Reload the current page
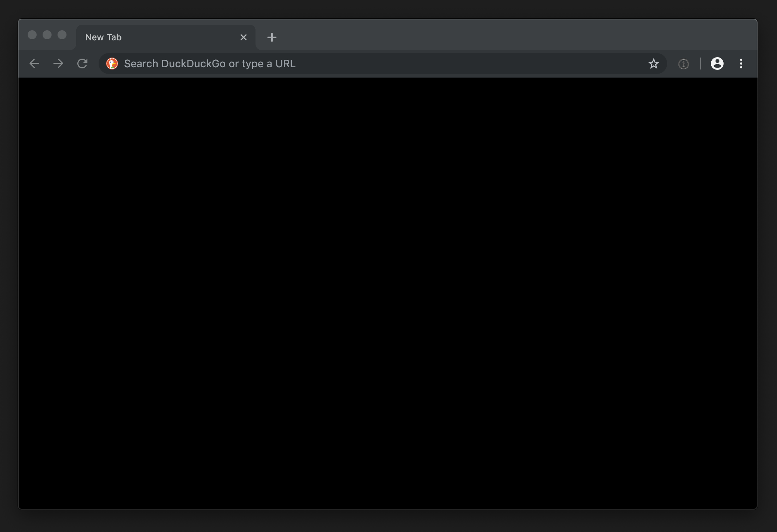777x532 pixels. pyautogui.click(x=82, y=64)
